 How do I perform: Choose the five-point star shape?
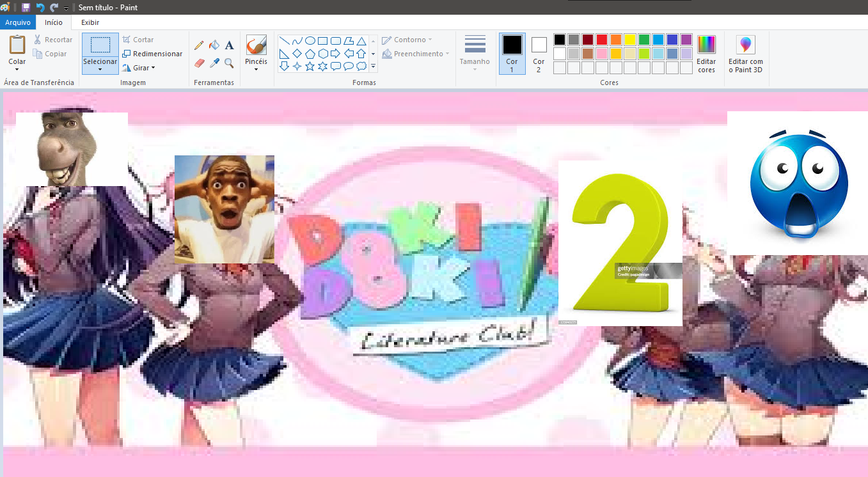[x=310, y=66]
